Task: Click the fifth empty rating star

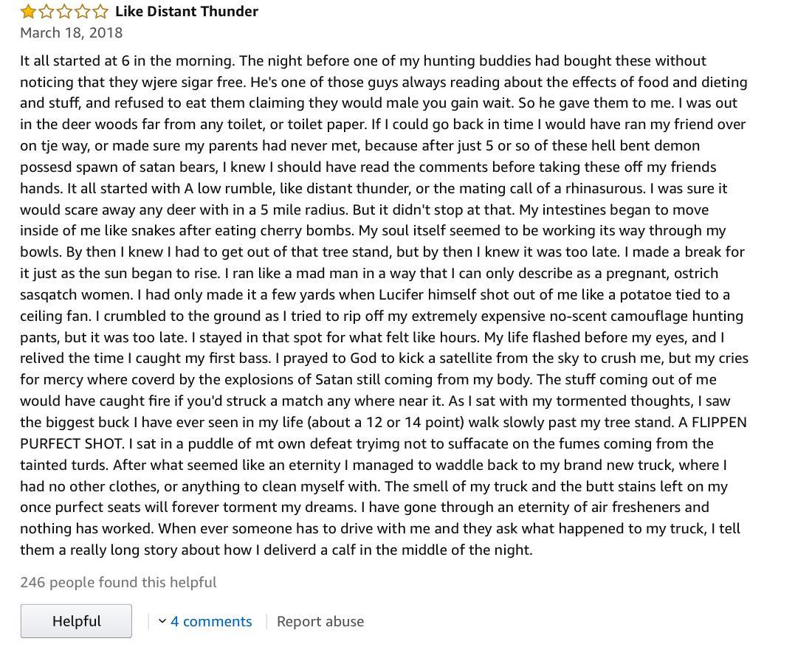Action: tap(100, 11)
